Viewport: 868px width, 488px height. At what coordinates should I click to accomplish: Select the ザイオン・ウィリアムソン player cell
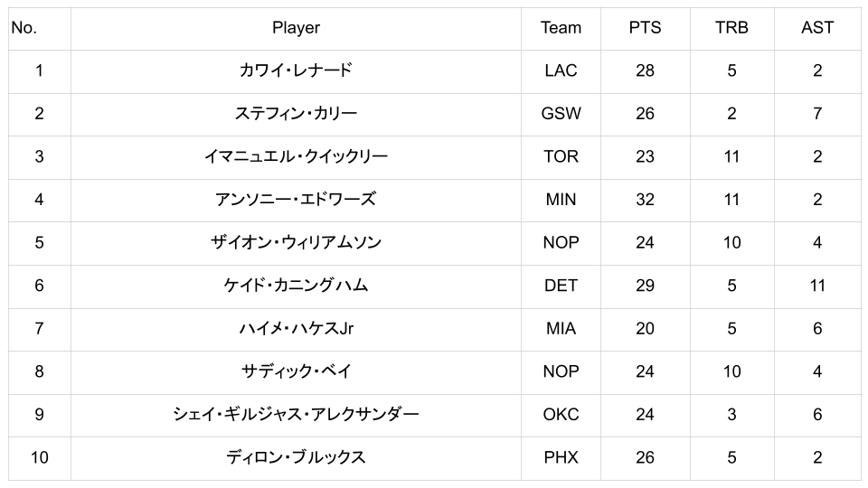pos(296,242)
